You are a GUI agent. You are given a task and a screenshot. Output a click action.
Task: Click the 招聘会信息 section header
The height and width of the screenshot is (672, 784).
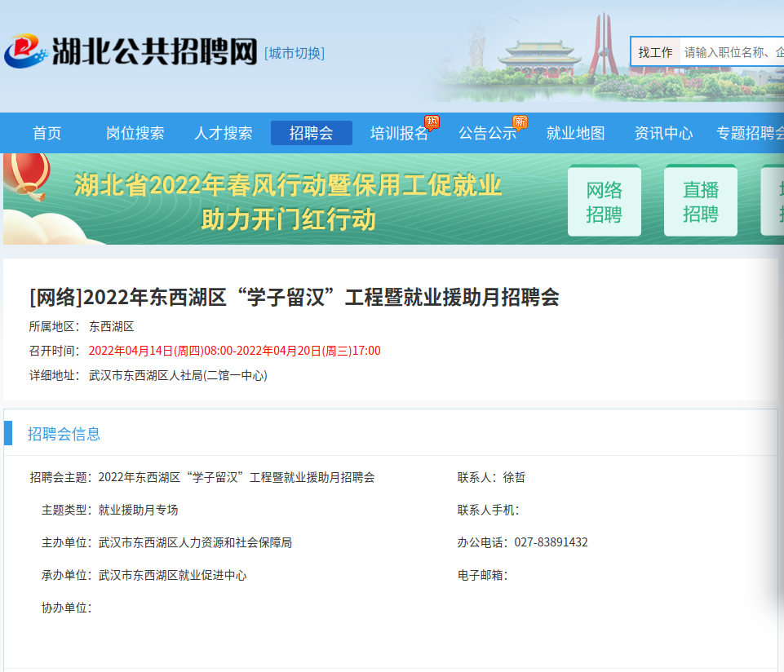[64, 434]
